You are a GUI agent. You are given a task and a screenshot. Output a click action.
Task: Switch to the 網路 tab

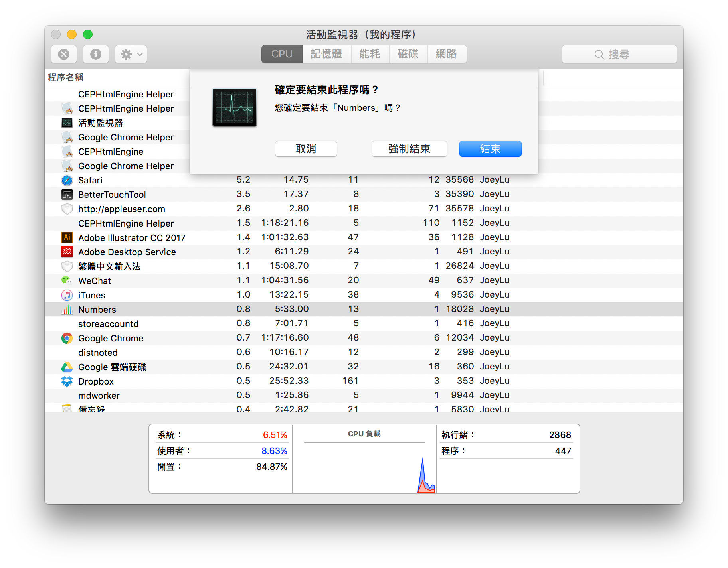[x=447, y=54]
